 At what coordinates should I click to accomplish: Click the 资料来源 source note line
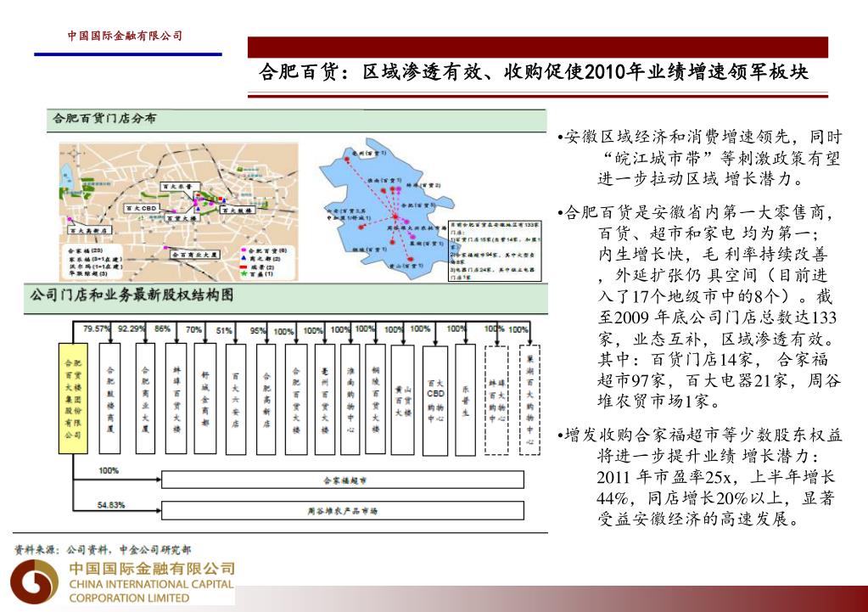point(103,550)
